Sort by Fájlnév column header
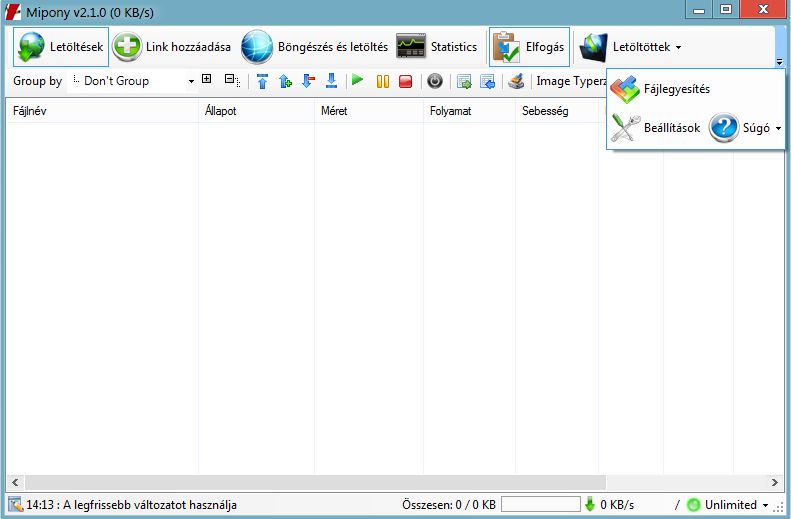Screen dimensions: 791x519 pyautogui.click(x=102, y=111)
